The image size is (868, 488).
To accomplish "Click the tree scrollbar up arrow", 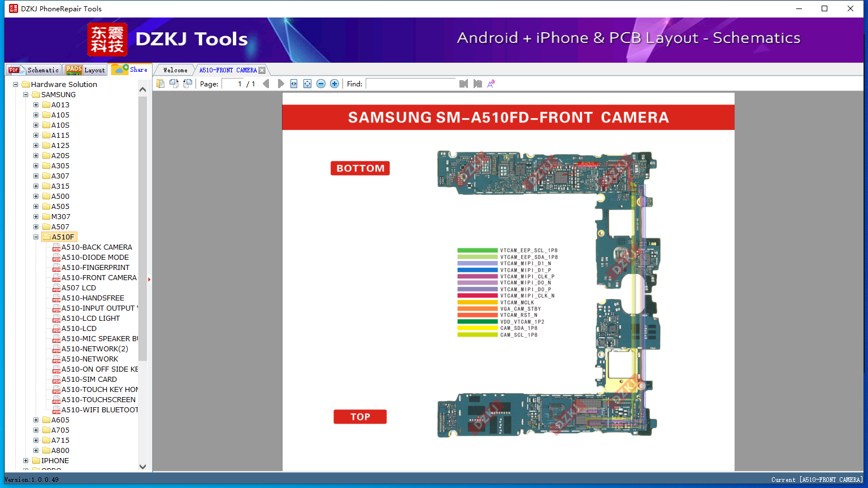I will point(142,89).
